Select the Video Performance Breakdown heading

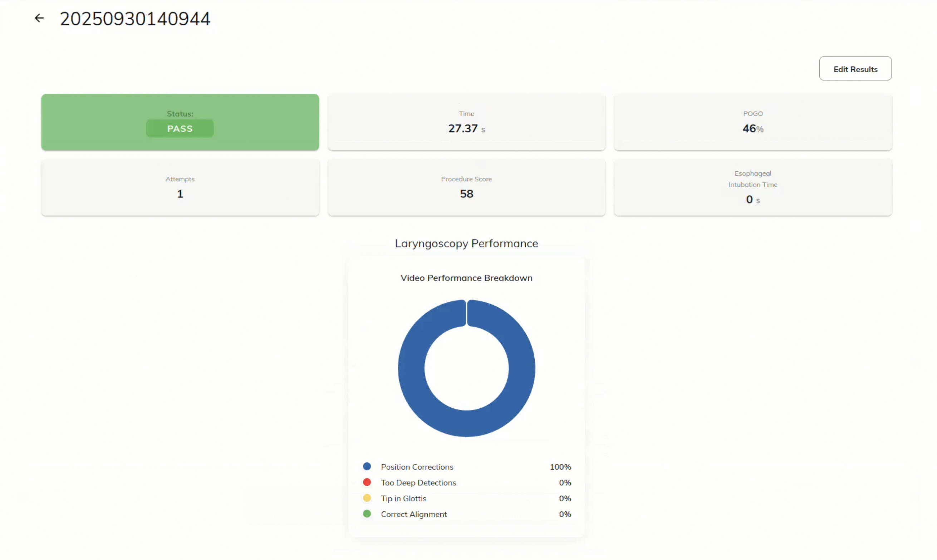click(x=466, y=278)
